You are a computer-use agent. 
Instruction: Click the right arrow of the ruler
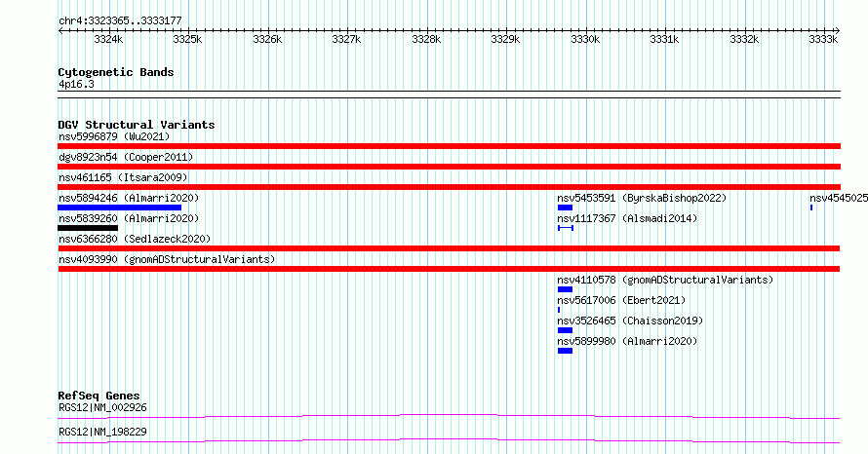pyautogui.click(x=837, y=31)
